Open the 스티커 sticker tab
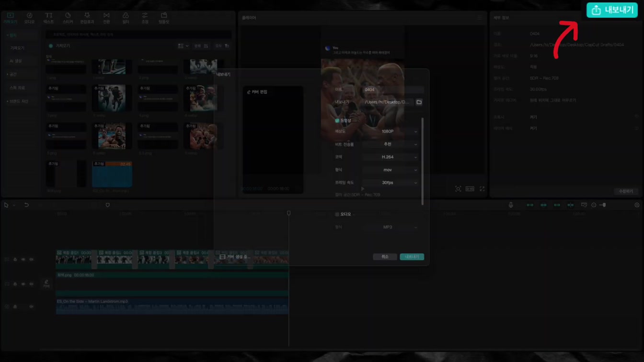The image size is (644, 362). [x=68, y=18]
